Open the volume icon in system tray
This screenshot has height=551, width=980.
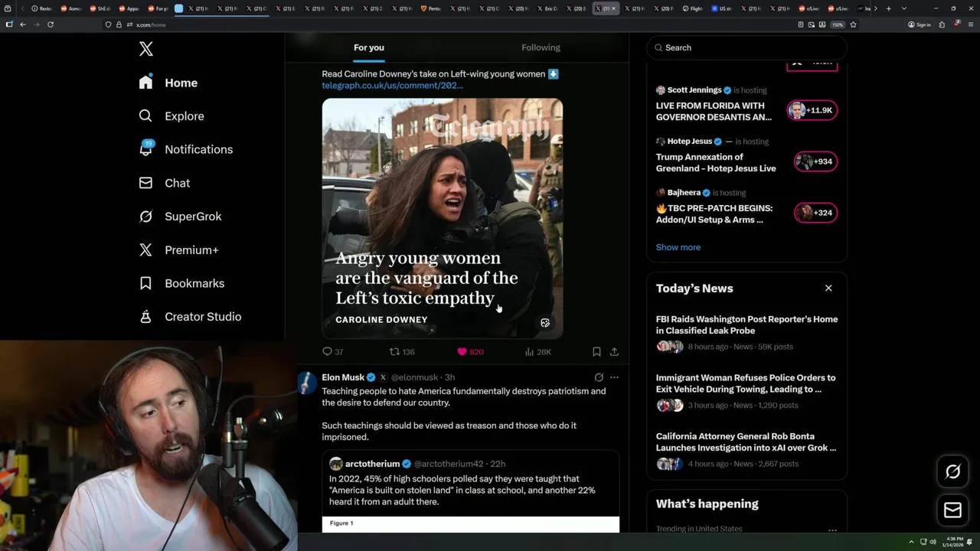tap(933, 542)
